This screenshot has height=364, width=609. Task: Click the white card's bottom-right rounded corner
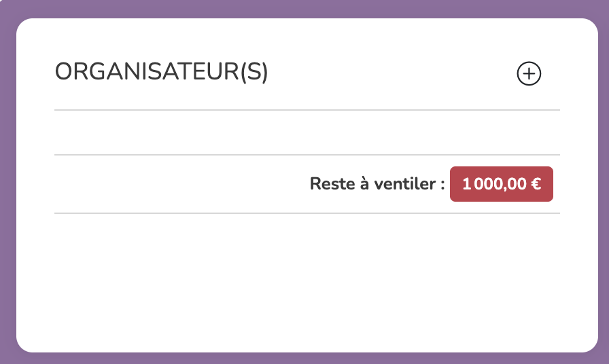[591, 346]
